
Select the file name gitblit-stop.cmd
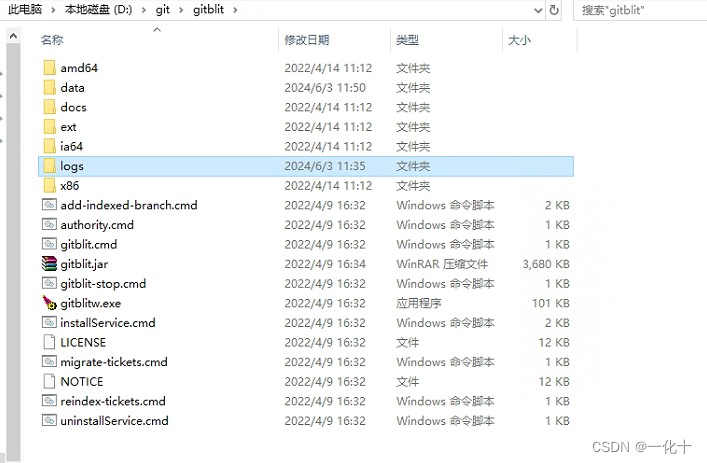103,284
